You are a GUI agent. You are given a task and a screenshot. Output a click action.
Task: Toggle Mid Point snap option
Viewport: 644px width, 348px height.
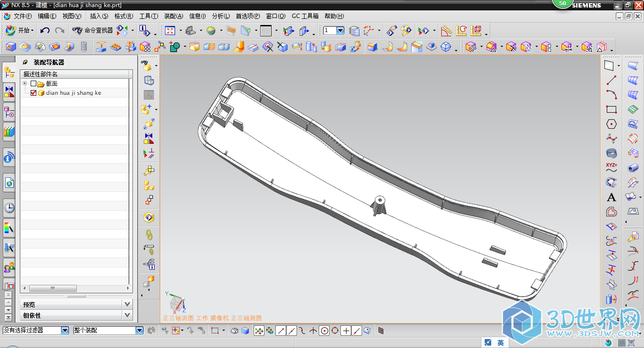point(292,331)
